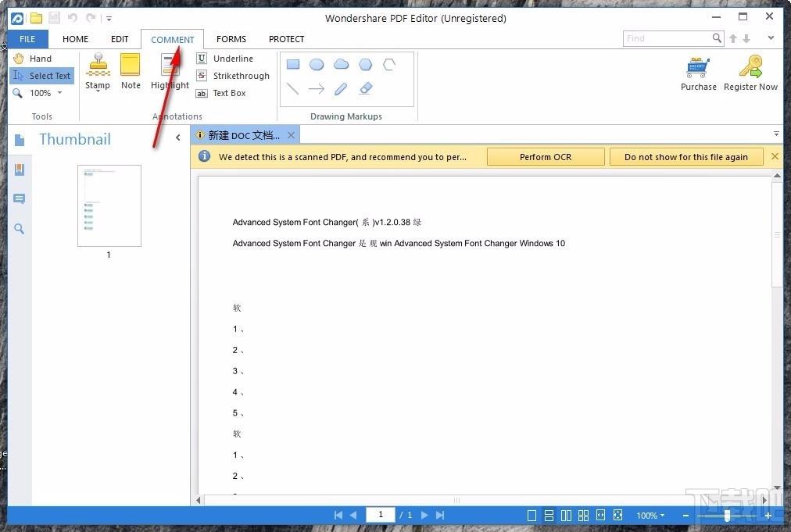Add a sticky Note annotation
Screen dimensions: 791x532
tap(131, 72)
